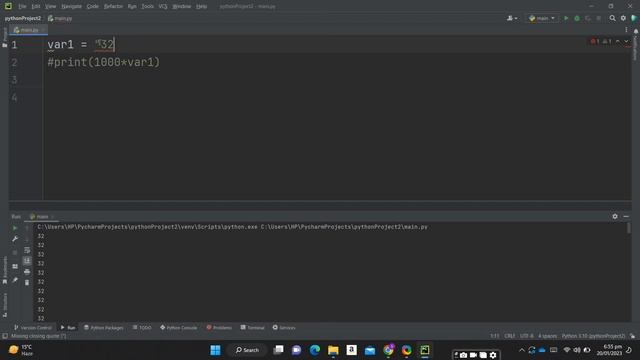
Task: Run main with the green play icon
Action: click(566, 18)
